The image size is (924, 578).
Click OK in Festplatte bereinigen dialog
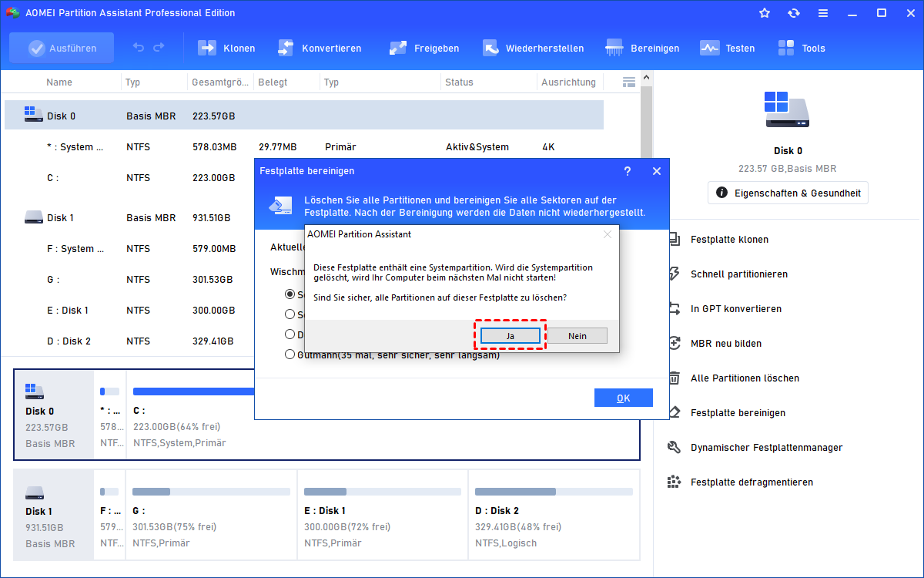624,398
